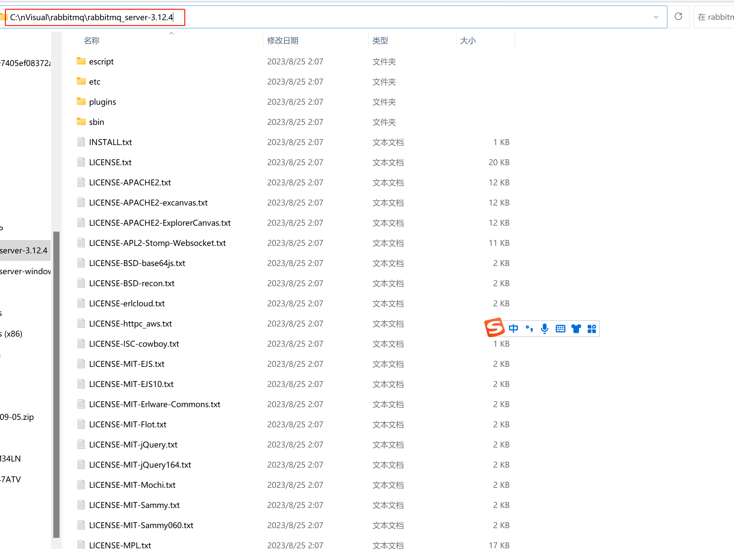
Task: Select INSTALL.txt file
Action: 110,142
